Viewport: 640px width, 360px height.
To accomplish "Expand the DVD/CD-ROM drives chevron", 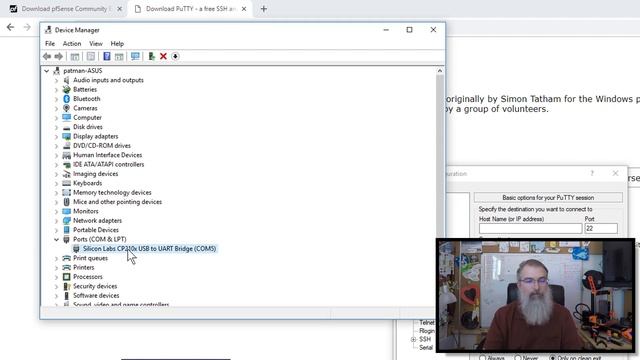I will [x=56, y=146].
